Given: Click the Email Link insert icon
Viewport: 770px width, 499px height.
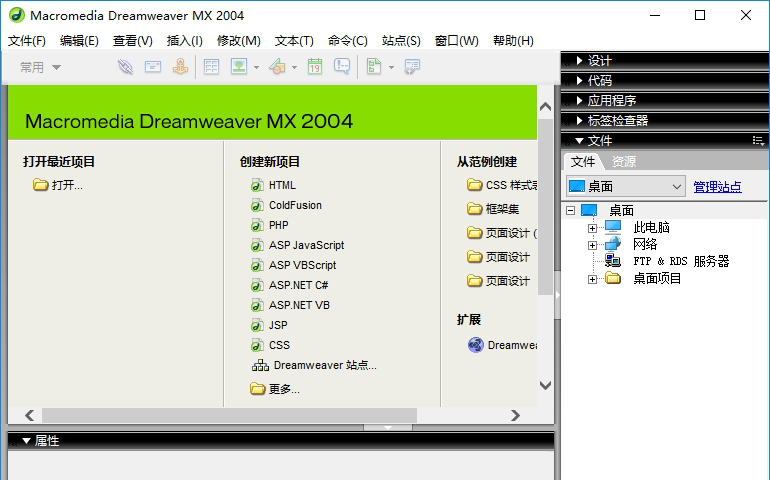Looking at the screenshot, I should point(153,66).
